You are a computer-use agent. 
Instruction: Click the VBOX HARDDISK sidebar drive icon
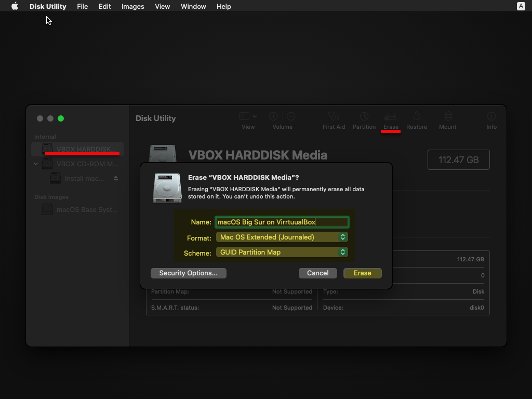[47, 149]
